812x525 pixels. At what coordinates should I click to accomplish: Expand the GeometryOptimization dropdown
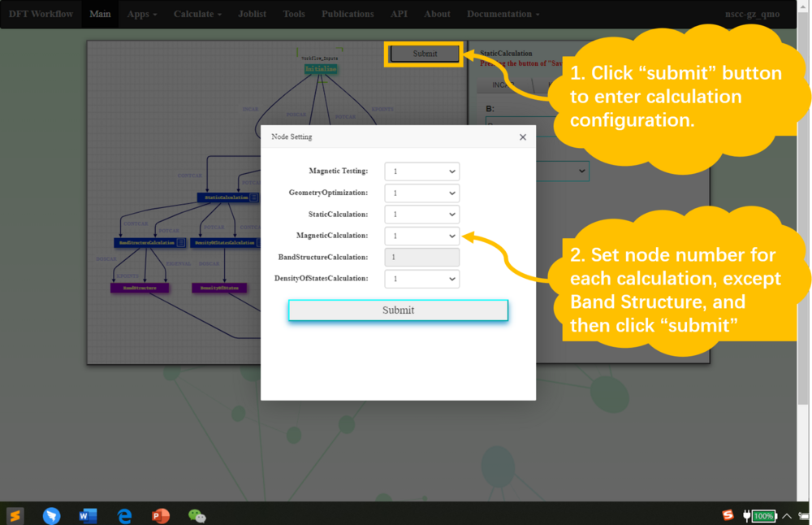click(421, 193)
